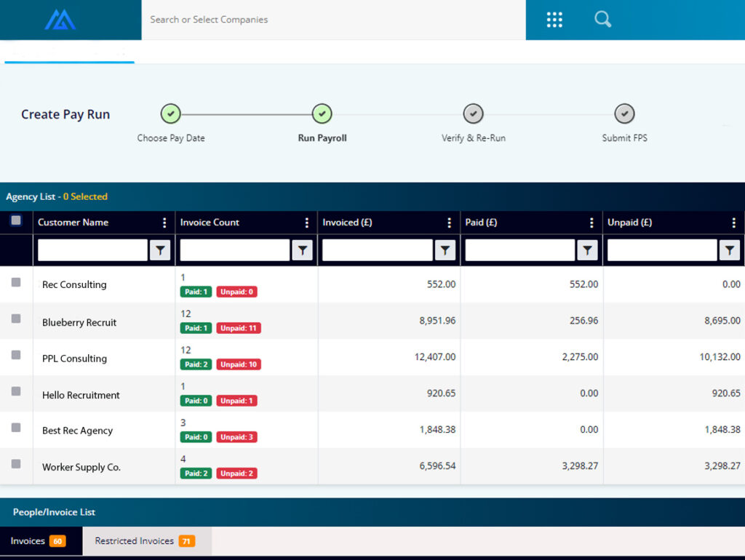The image size is (745, 560).
Task: Check the select-all checkbox in the header row
Action: pyautogui.click(x=17, y=223)
